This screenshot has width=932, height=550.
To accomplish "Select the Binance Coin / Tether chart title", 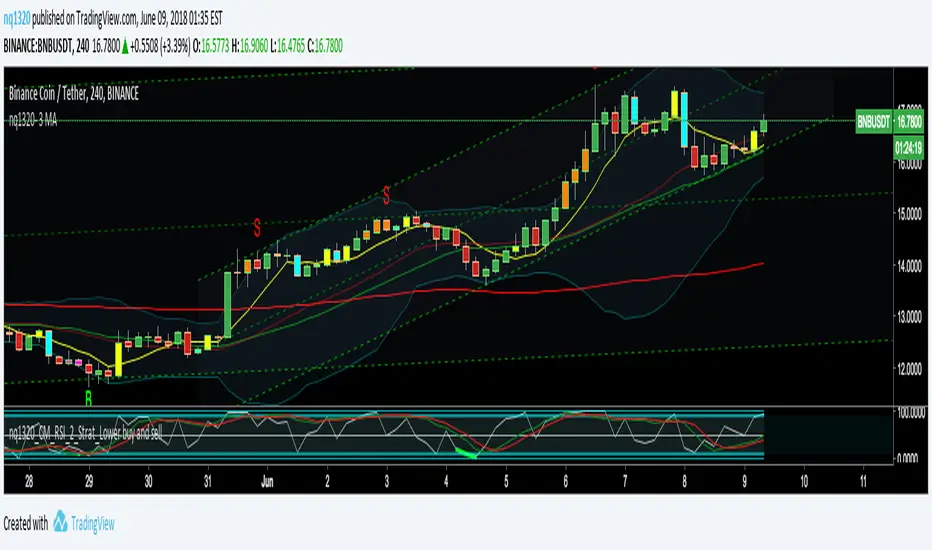I will coord(74,94).
